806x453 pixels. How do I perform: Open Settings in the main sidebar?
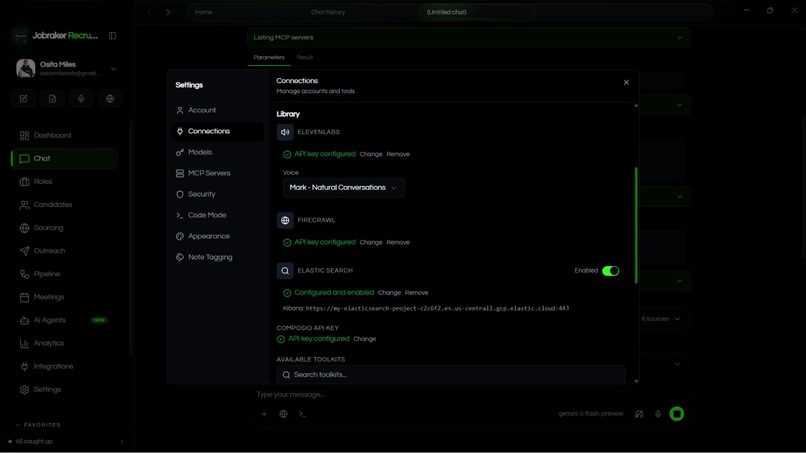point(64,389)
